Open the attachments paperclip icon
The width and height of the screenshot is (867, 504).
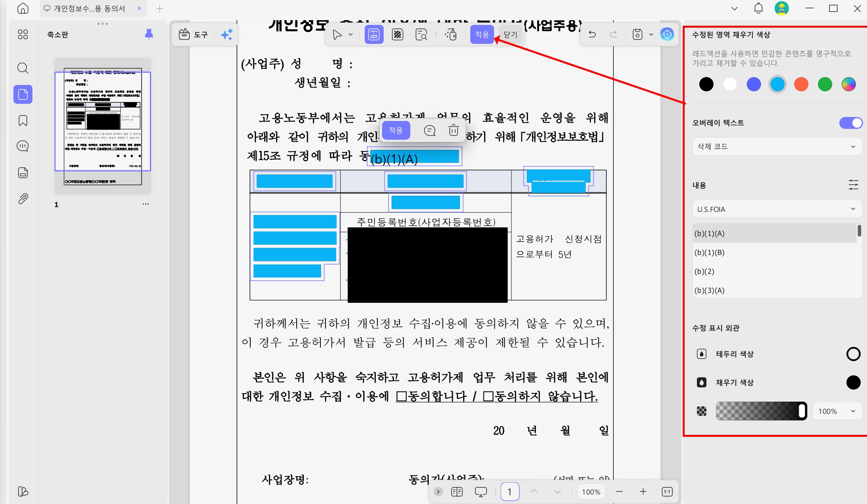pyautogui.click(x=23, y=198)
